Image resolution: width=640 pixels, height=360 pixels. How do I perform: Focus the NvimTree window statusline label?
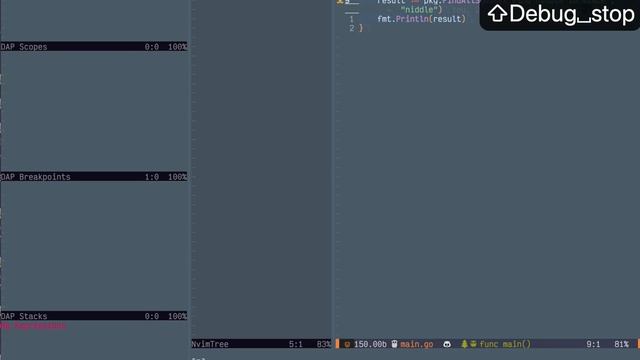click(210, 344)
